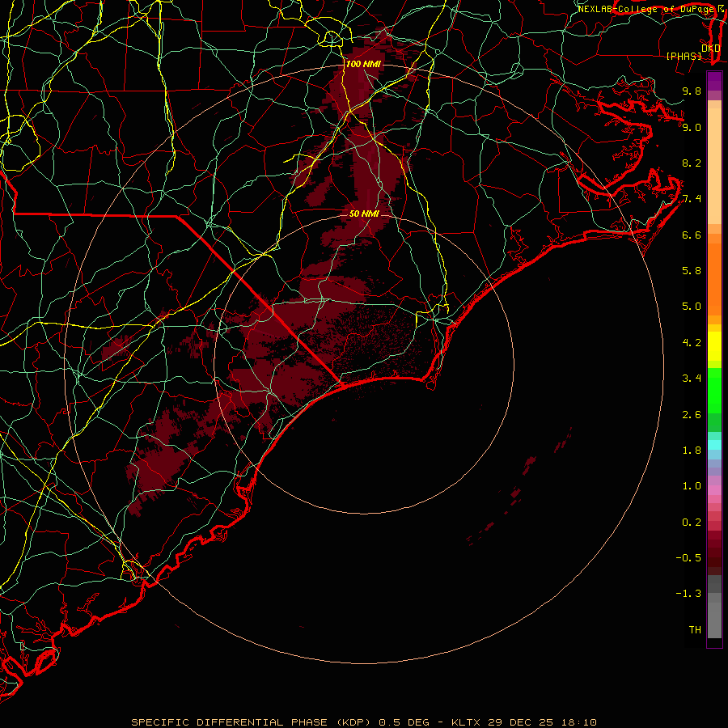Click the 0.2 value on color scale
Image resolution: width=728 pixels, height=728 pixels.
coord(692,523)
